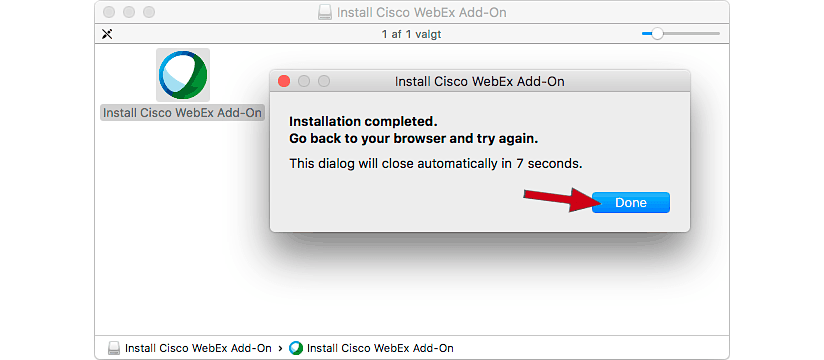Click the right end of icon size slider track
The height and width of the screenshot is (360, 824).
(718, 34)
